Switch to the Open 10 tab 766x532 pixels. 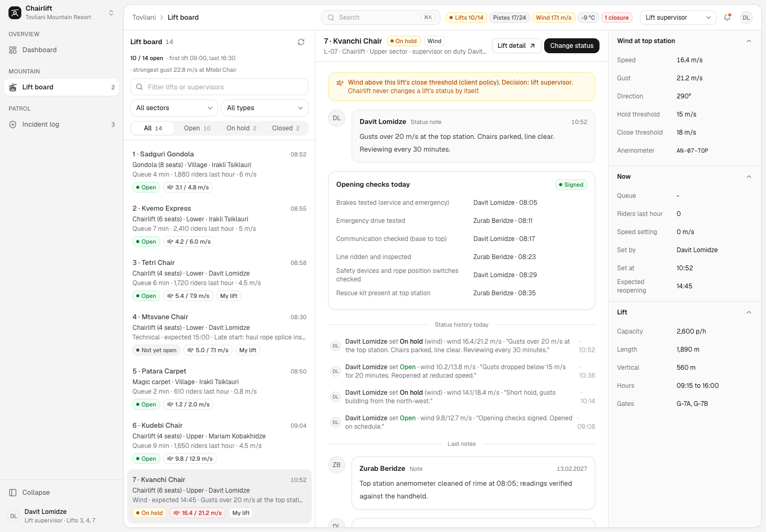point(197,128)
